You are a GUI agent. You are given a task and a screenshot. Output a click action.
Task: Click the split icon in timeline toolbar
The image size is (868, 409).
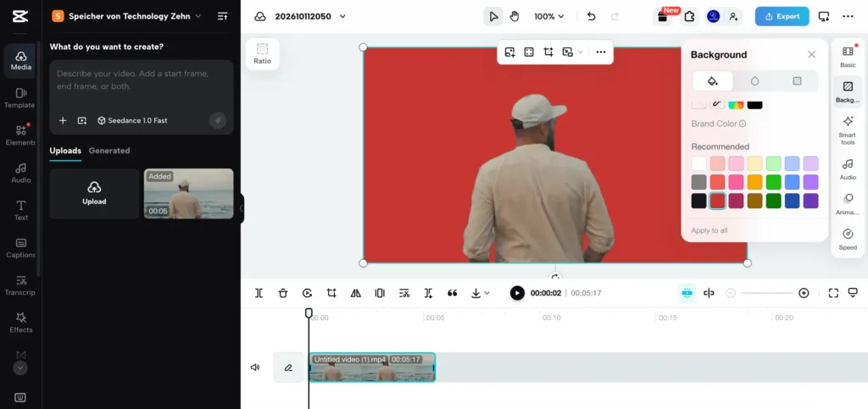259,293
